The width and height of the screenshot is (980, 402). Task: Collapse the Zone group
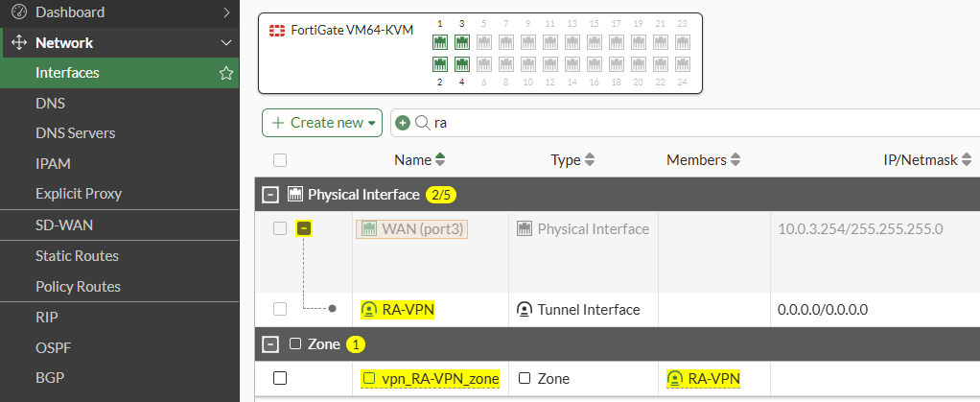pos(270,344)
